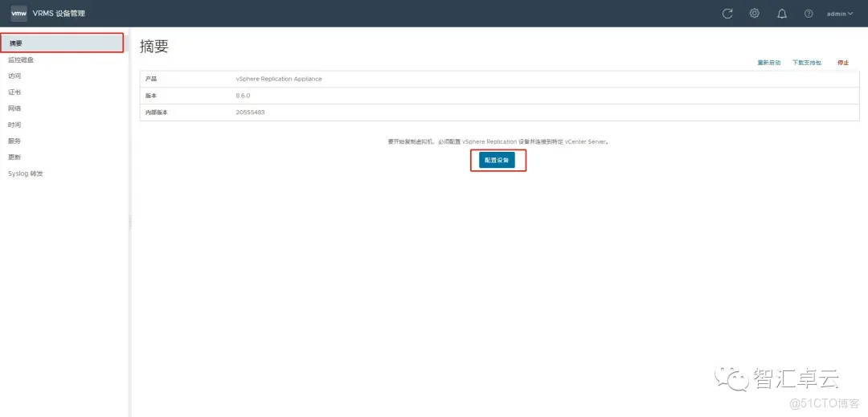
Task: Click the build number 20555483
Action: (x=250, y=112)
